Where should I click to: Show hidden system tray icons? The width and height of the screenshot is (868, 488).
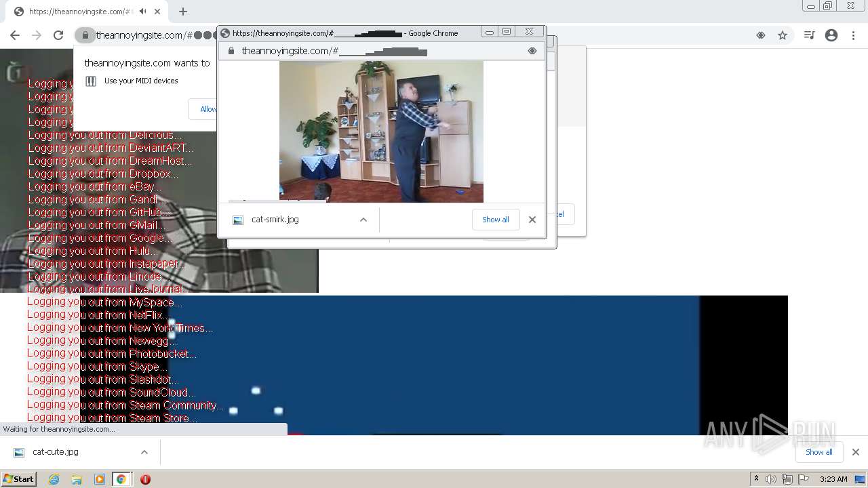click(x=756, y=479)
